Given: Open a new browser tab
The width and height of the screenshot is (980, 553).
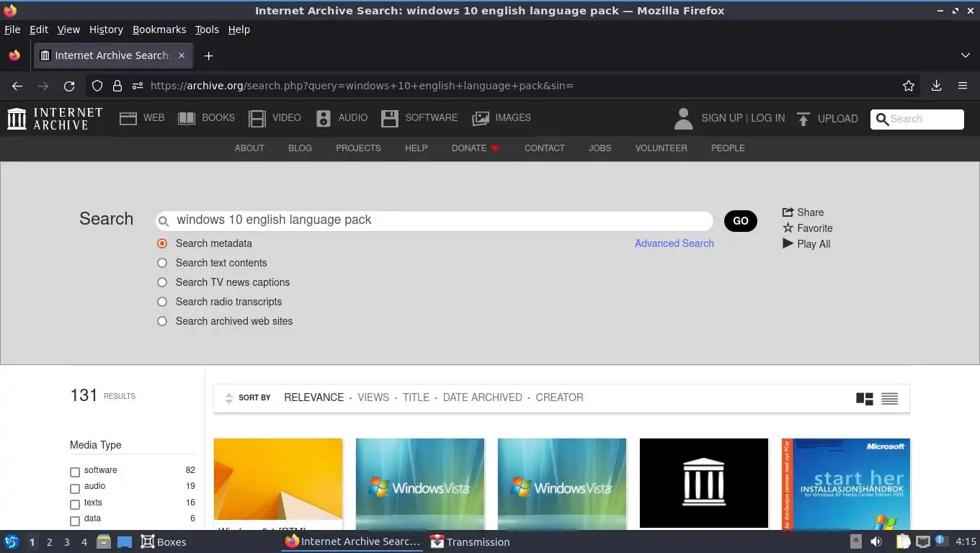Looking at the screenshot, I should [208, 55].
